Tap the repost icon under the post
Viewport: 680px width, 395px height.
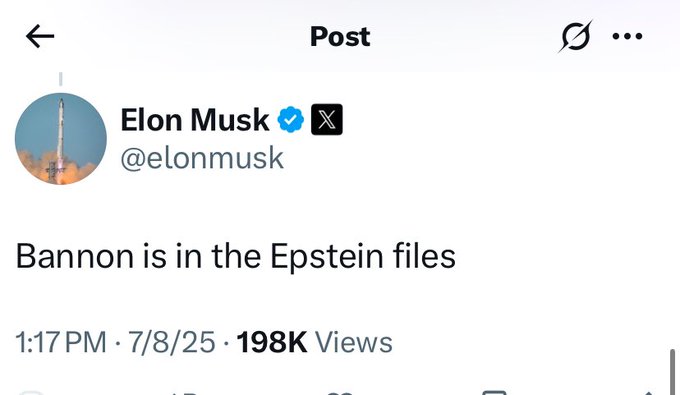pos(184,393)
